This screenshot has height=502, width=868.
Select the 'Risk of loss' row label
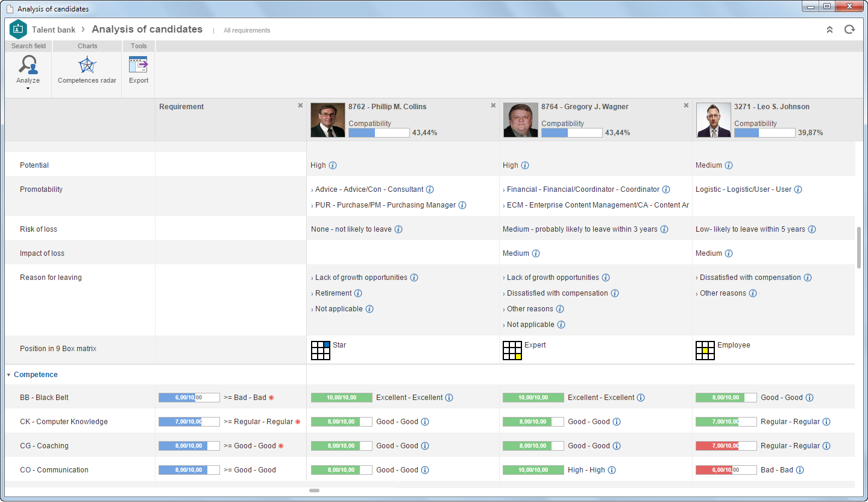coord(39,229)
